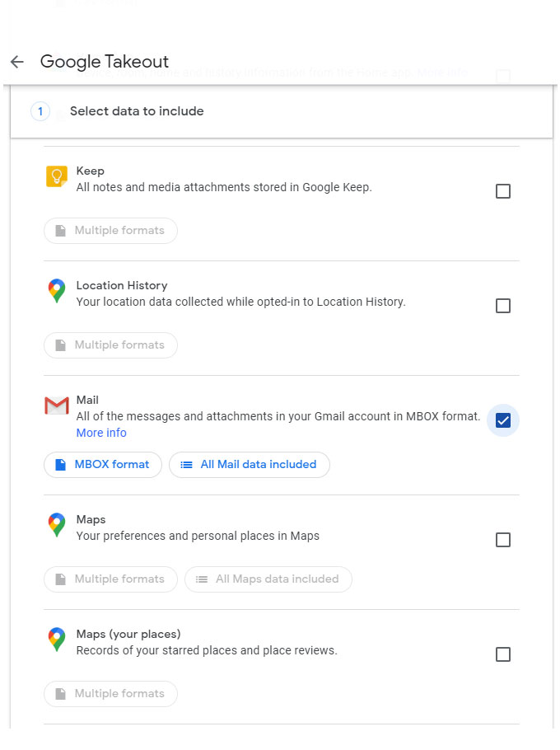Uncheck the Mail data checkbox

click(503, 420)
